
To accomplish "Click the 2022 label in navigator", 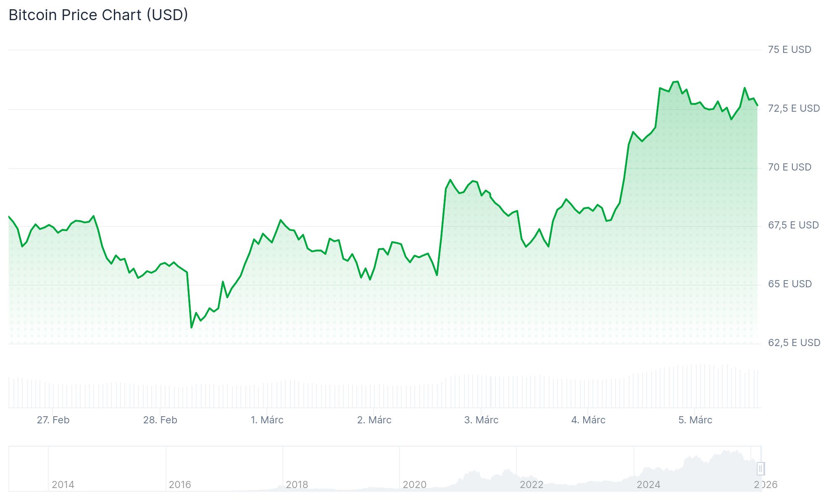I will pyautogui.click(x=531, y=485).
